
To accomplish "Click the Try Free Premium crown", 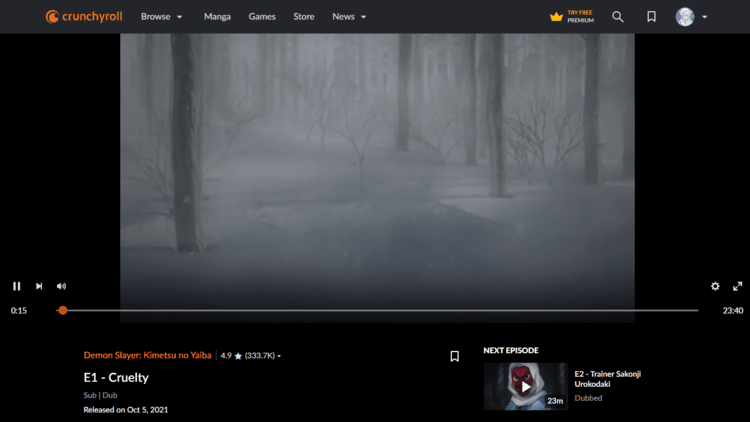I will pos(556,17).
